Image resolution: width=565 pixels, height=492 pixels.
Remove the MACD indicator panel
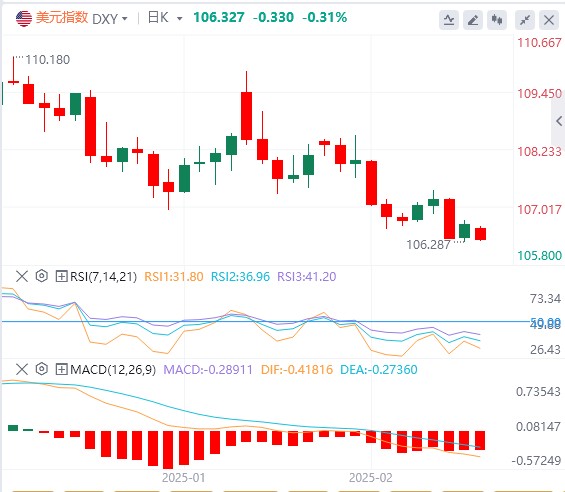[x=22, y=369]
